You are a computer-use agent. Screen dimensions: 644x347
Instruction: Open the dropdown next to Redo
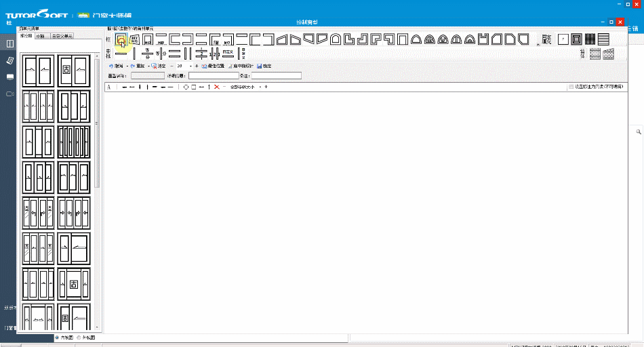[x=148, y=66]
